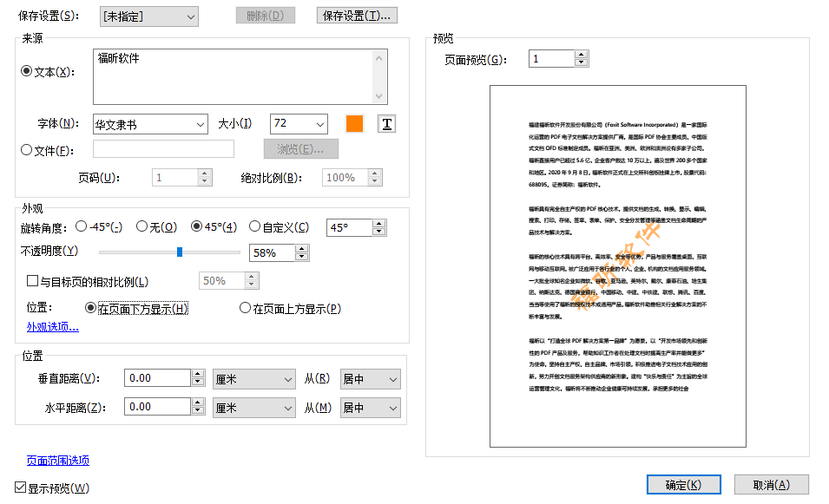
Task: Click the 确定 confirm button
Action: click(x=682, y=484)
